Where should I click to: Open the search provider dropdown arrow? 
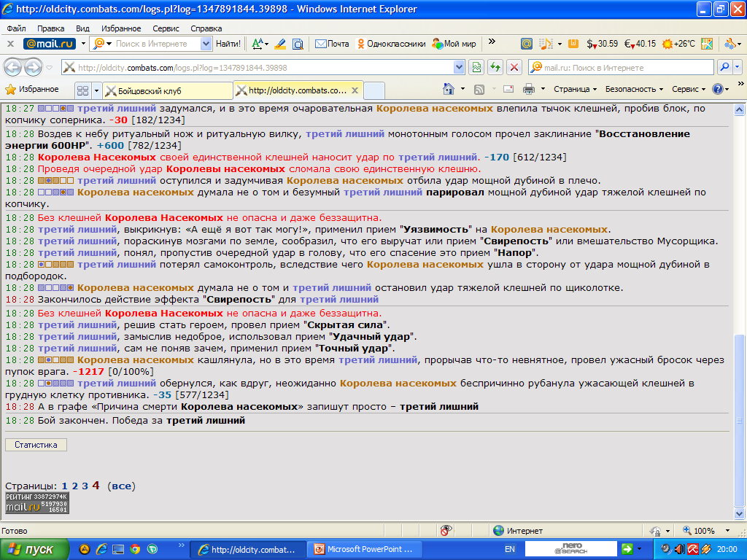[x=738, y=68]
